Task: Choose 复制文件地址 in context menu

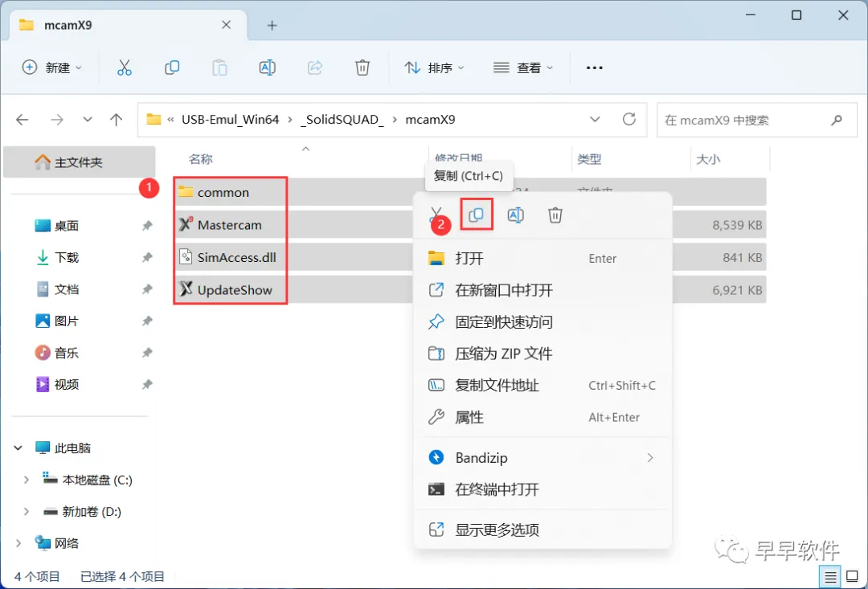Action: point(542,385)
